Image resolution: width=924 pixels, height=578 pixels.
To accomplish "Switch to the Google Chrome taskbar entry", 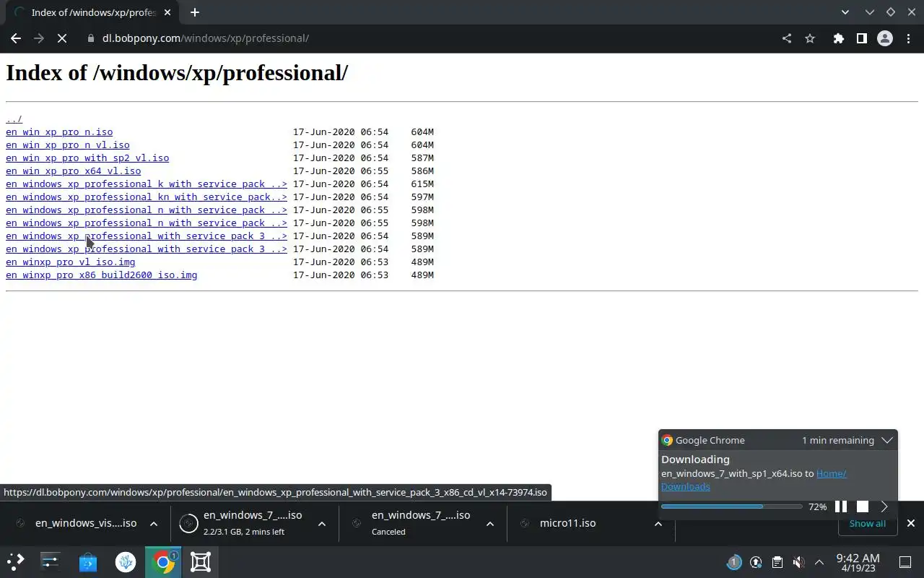I will click(x=163, y=562).
